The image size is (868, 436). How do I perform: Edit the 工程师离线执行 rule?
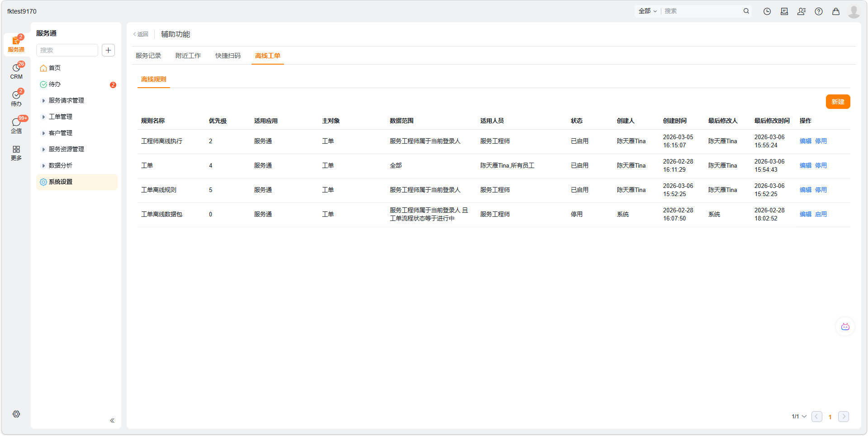(806, 141)
